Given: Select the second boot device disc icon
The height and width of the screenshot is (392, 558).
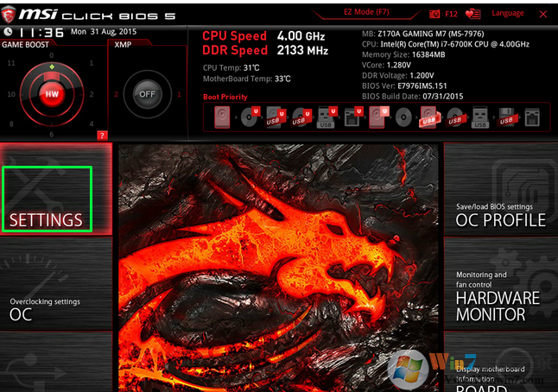Looking at the screenshot, I should 249,118.
